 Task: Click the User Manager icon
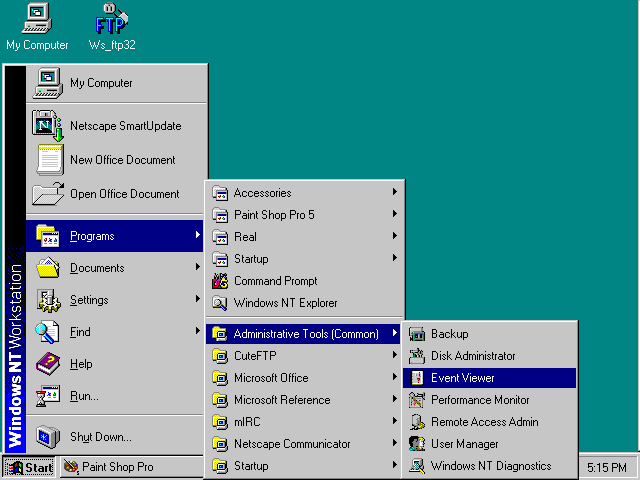click(x=417, y=444)
